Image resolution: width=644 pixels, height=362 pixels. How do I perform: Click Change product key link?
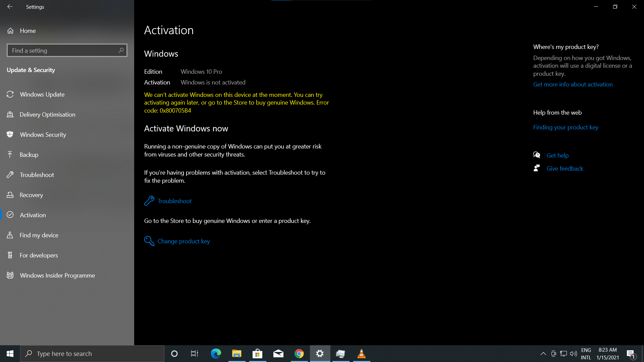(x=184, y=241)
